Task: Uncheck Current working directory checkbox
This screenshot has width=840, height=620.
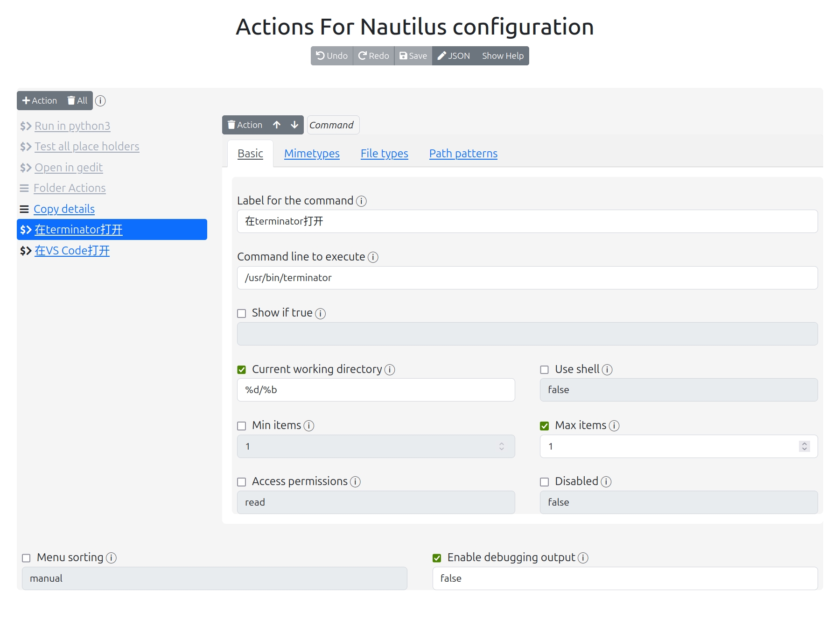Action: click(242, 370)
